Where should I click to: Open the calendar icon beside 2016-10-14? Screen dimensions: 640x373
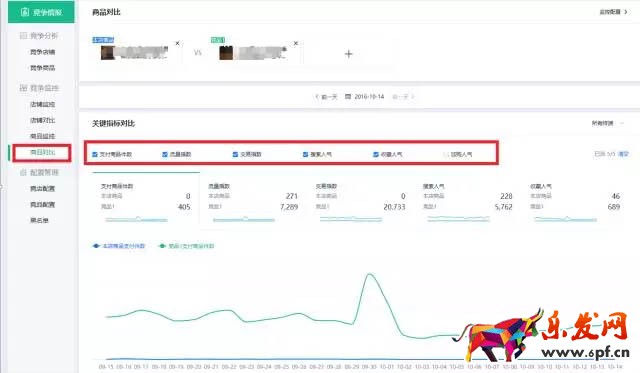tap(348, 97)
